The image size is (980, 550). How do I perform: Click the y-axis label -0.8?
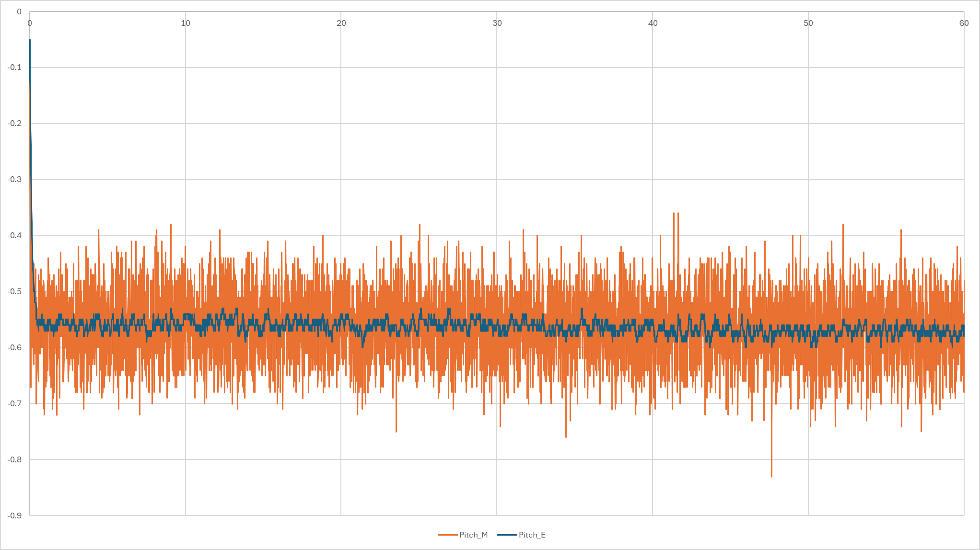[14, 459]
